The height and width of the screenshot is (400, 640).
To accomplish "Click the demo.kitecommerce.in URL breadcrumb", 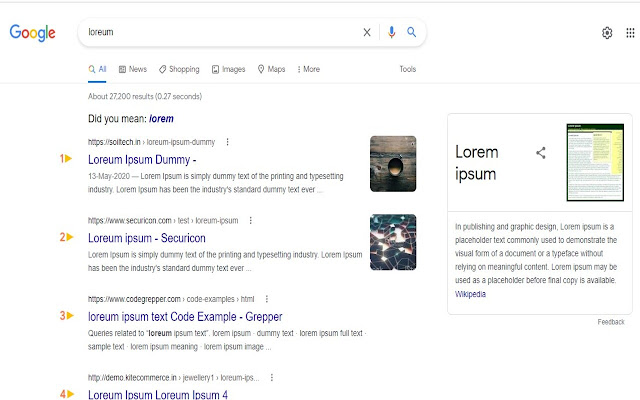I will 173,378.
